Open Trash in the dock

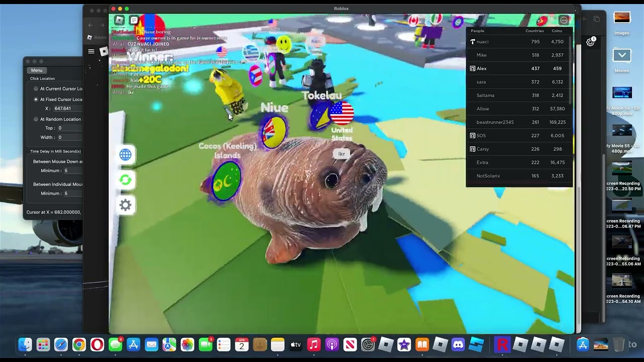click(x=619, y=344)
